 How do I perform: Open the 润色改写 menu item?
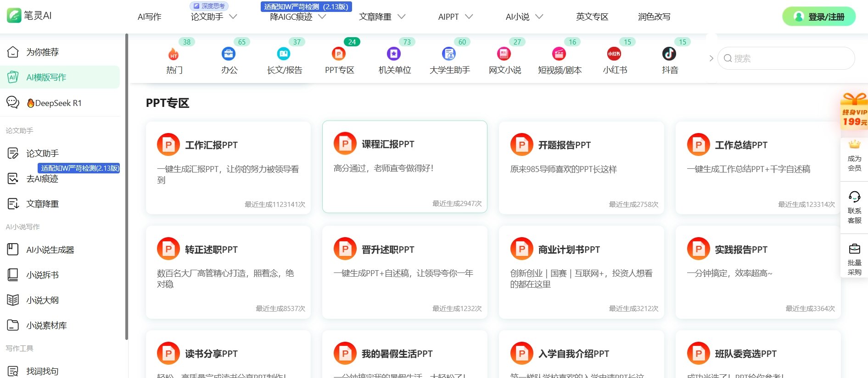coord(654,17)
